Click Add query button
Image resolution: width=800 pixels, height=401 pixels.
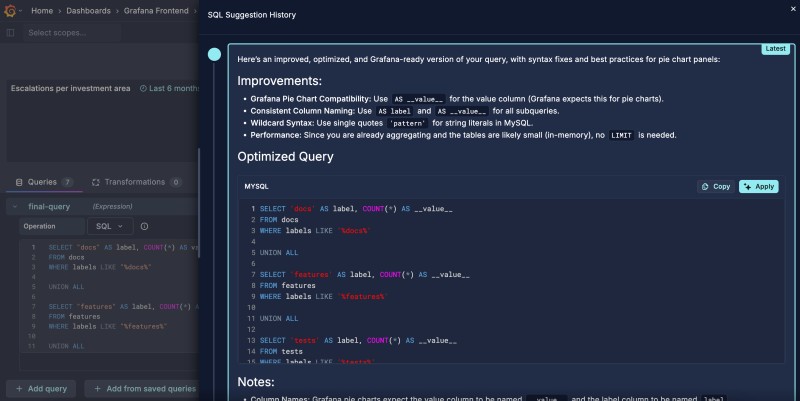[x=41, y=388]
